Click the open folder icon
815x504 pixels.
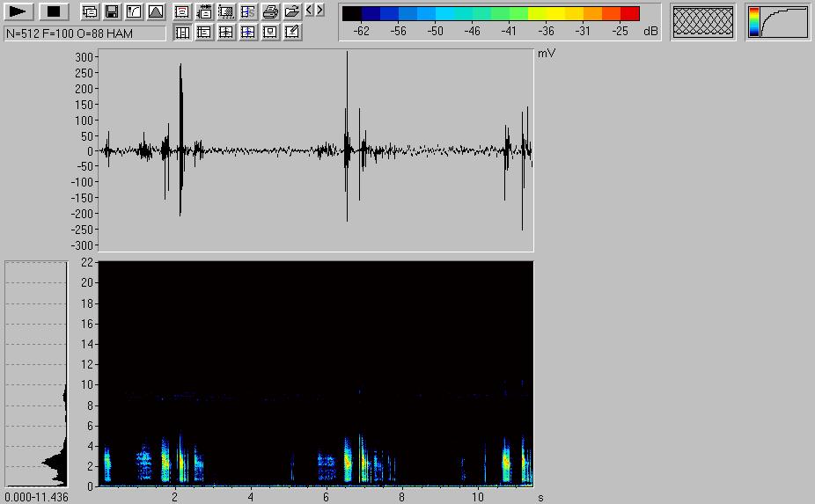click(x=291, y=12)
